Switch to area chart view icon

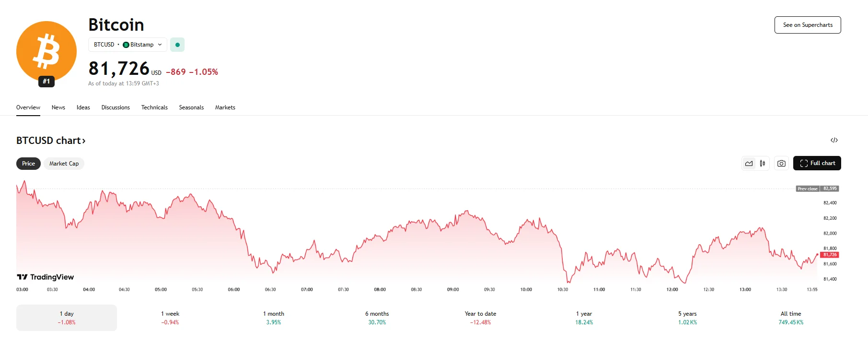pos(749,164)
